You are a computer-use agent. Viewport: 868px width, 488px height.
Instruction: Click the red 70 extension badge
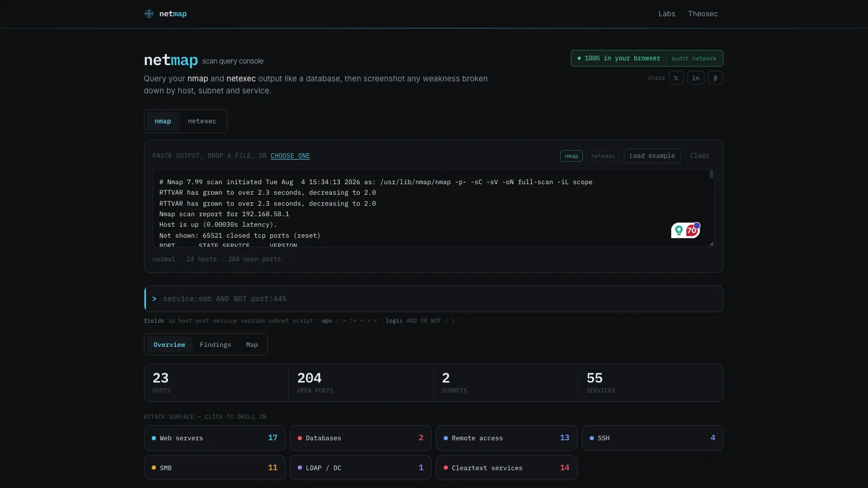tap(692, 230)
